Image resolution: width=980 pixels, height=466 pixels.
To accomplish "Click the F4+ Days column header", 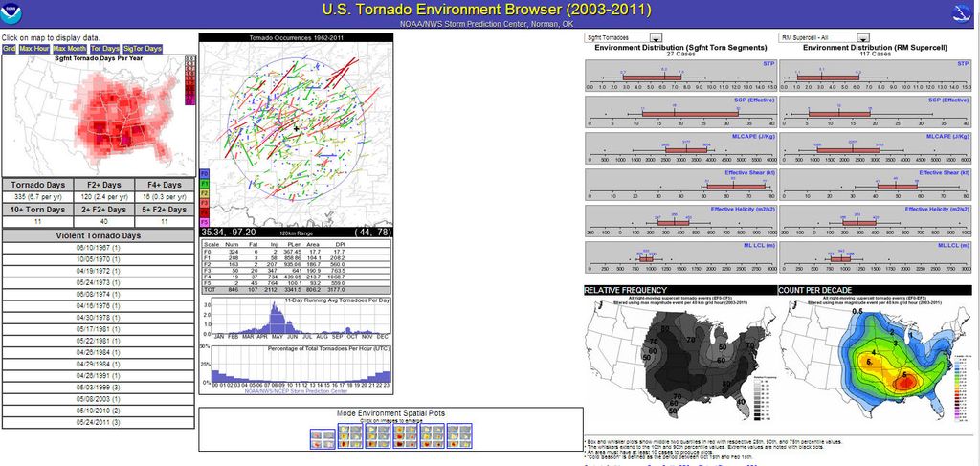I will coord(165,185).
